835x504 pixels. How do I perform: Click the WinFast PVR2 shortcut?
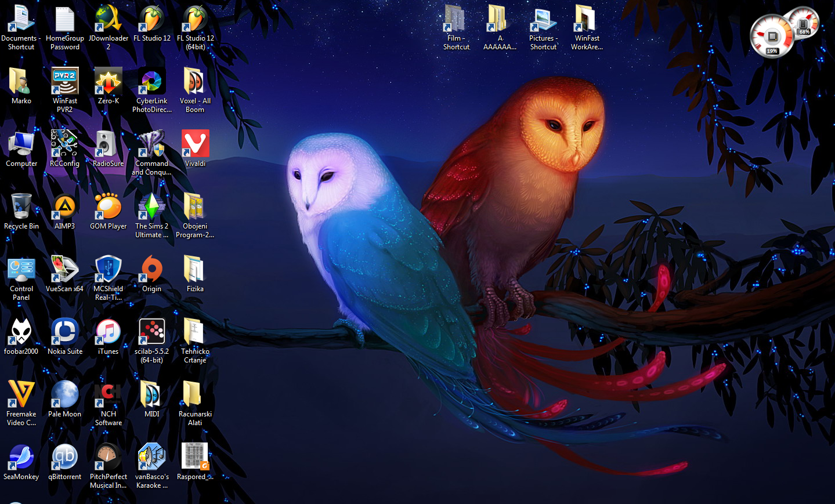[x=65, y=81]
